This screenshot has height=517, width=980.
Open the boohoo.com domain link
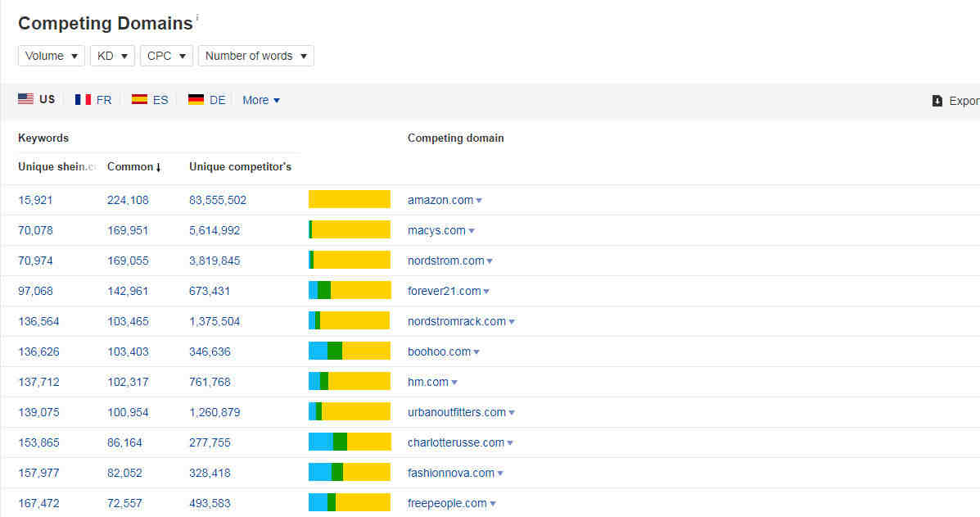coord(439,352)
